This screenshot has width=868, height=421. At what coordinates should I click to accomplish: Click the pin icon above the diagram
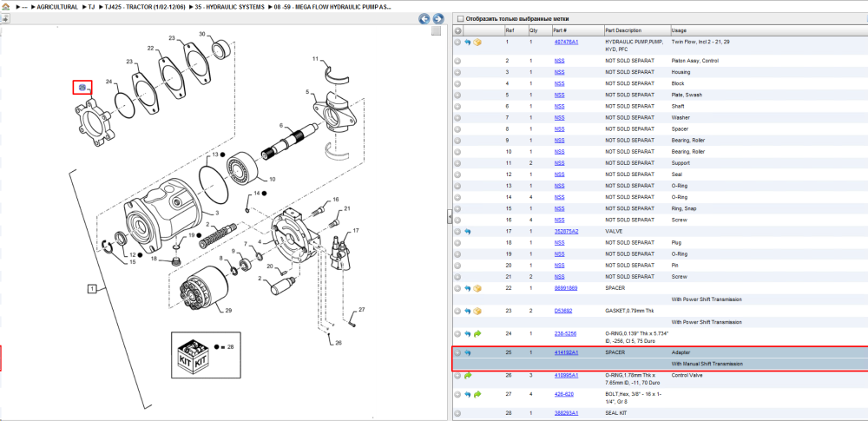tap(5, 18)
